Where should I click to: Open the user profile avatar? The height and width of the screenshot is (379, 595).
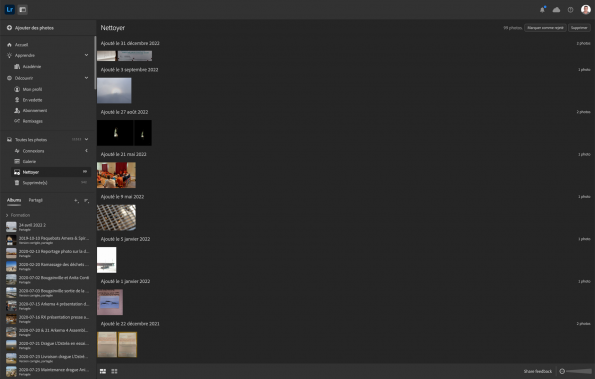[x=586, y=9]
